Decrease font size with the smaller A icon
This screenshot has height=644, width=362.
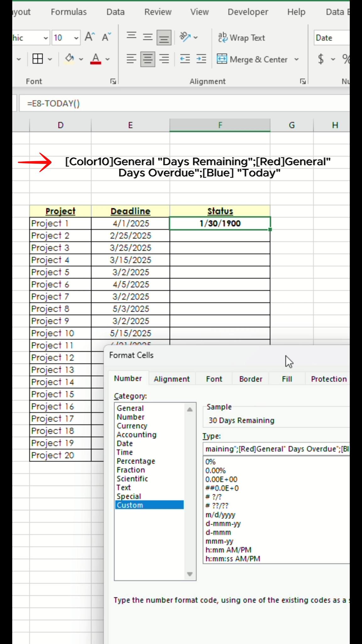(x=107, y=37)
